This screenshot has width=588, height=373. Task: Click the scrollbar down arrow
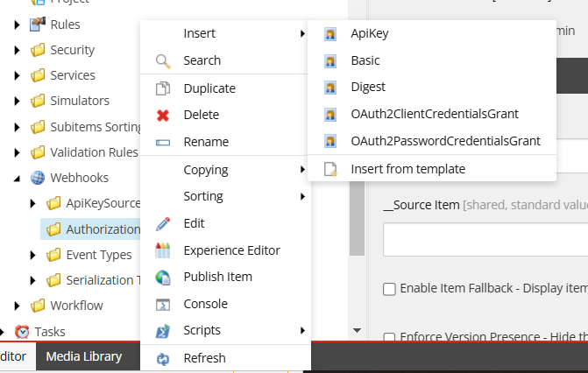[x=357, y=330]
